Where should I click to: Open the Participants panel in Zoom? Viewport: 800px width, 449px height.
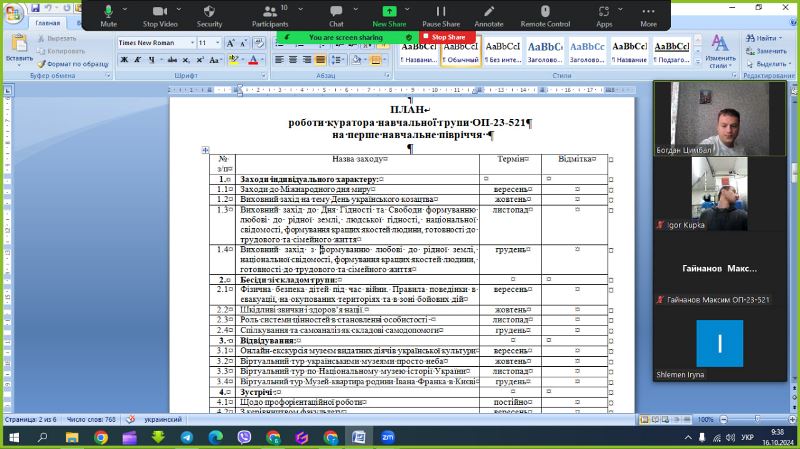(x=270, y=16)
